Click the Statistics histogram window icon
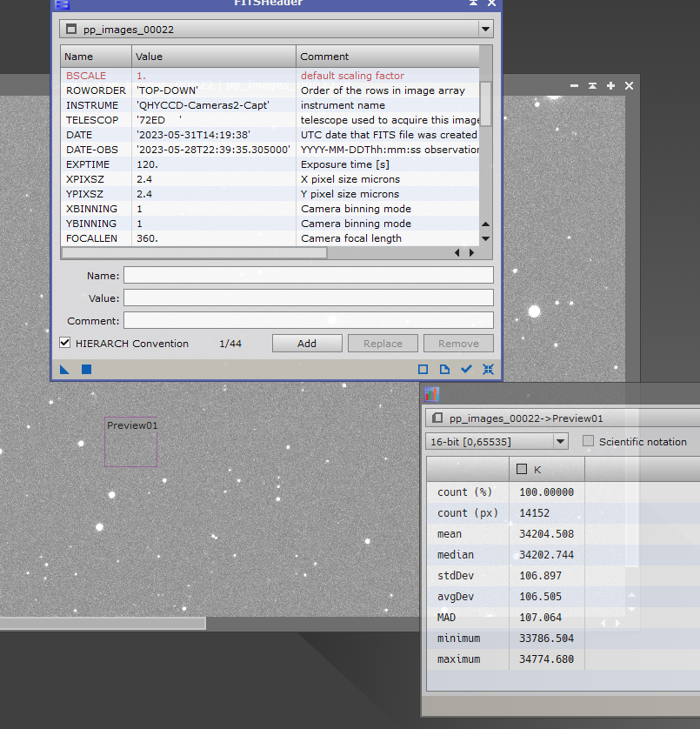 tap(432, 394)
